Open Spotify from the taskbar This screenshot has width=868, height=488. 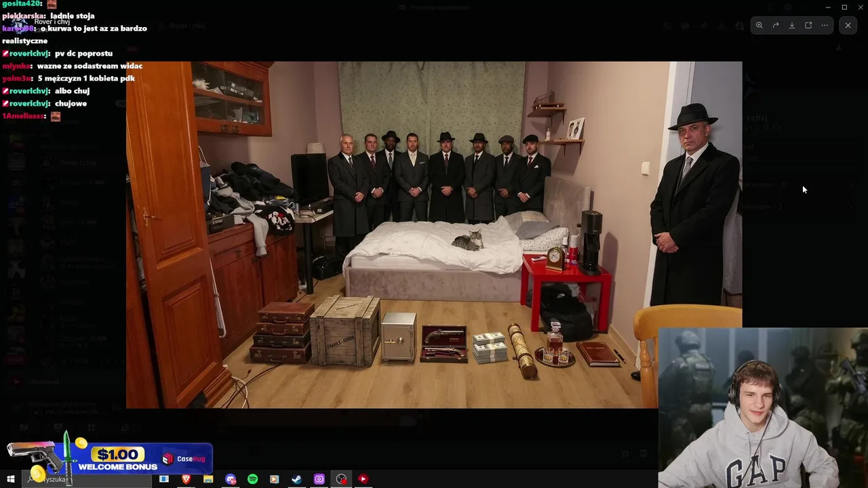pyautogui.click(x=252, y=479)
